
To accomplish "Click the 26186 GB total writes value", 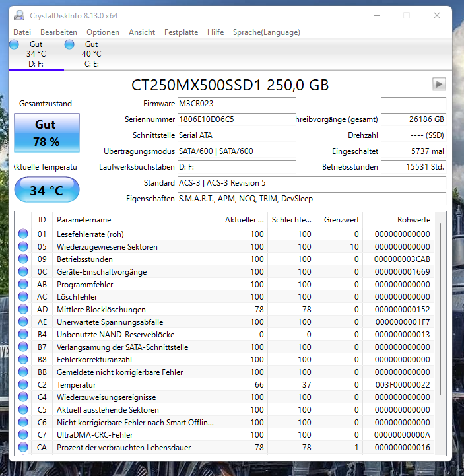I will 413,119.
